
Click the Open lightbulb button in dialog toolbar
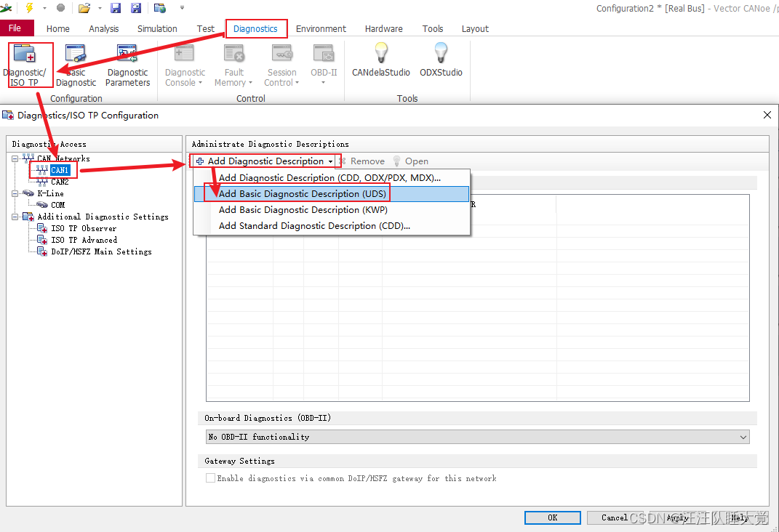(411, 161)
